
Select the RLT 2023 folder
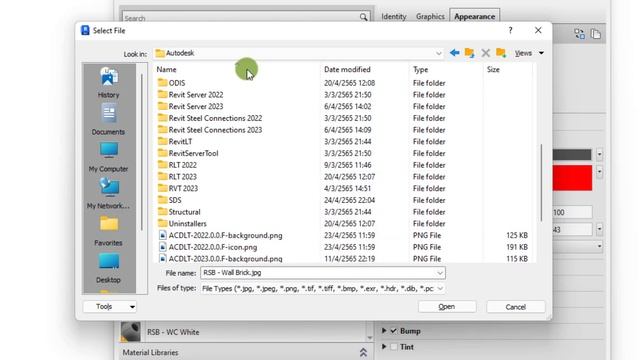pyautogui.click(x=177, y=177)
